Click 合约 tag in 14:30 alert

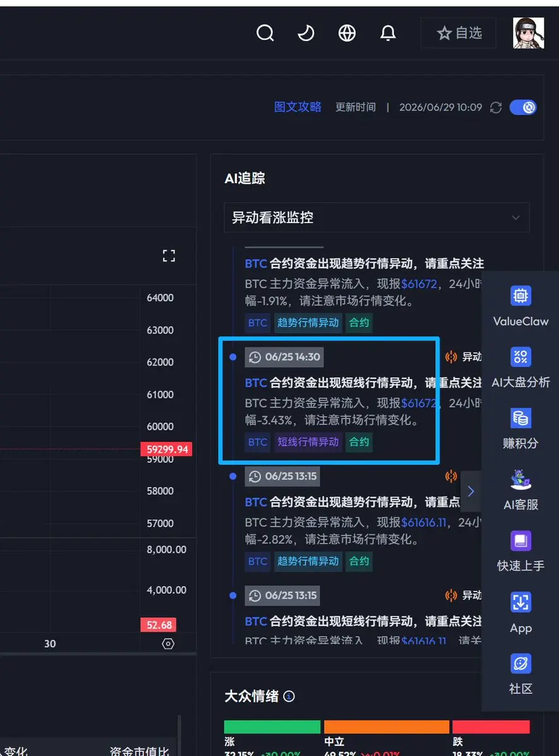[x=359, y=442]
